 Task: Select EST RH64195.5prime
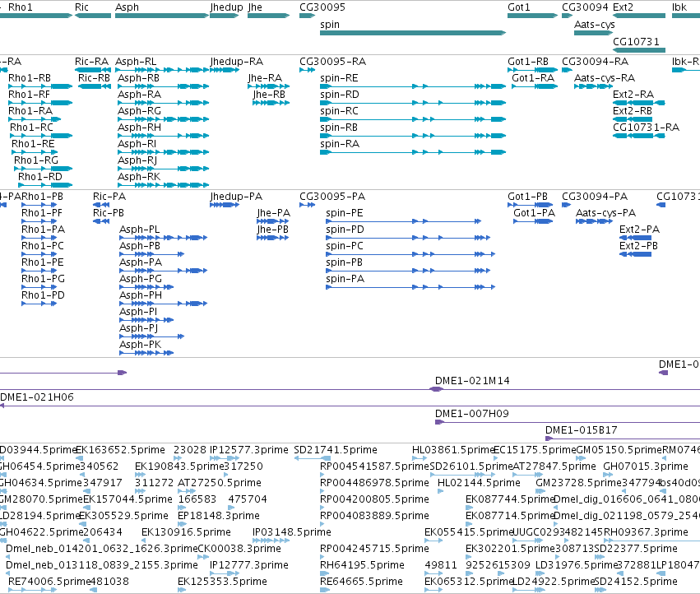point(323,573)
